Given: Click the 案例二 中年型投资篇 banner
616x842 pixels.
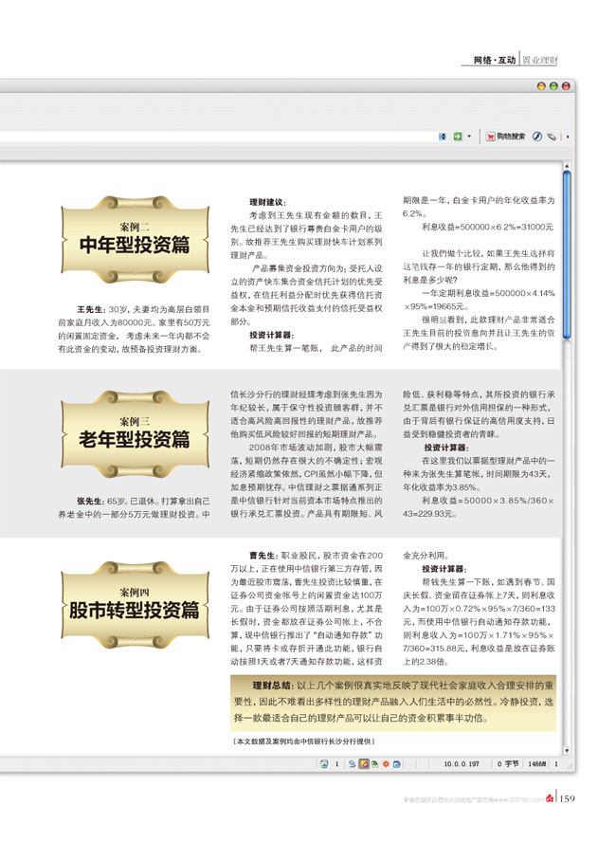Looking at the screenshot, I should tap(135, 240).
